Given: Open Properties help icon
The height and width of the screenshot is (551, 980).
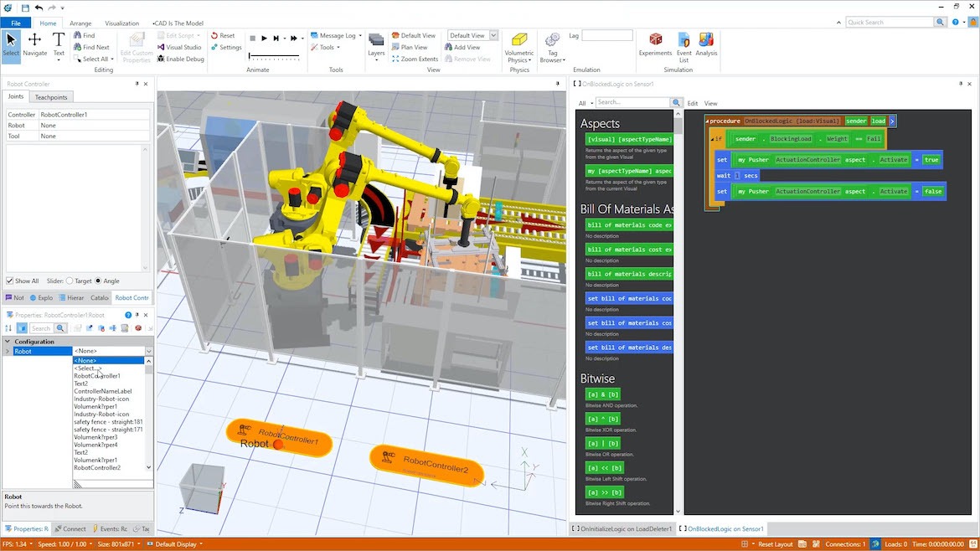Looking at the screenshot, I should [x=128, y=315].
